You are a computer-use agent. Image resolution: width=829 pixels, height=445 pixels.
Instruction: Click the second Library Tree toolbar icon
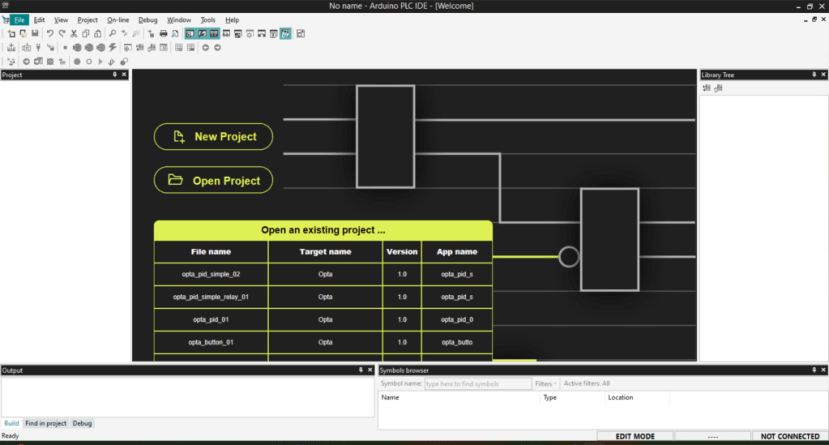[x=718, y=88]
